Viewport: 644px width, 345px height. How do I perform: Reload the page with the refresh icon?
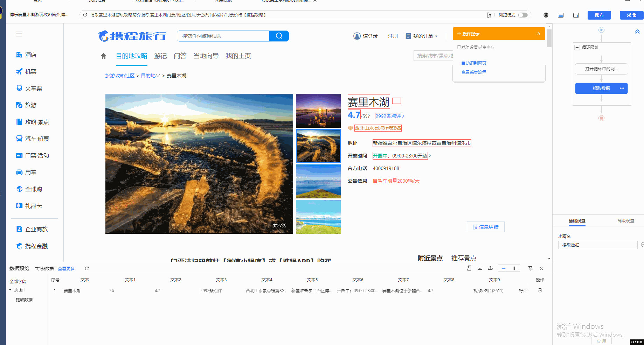[x=85, y=15]
